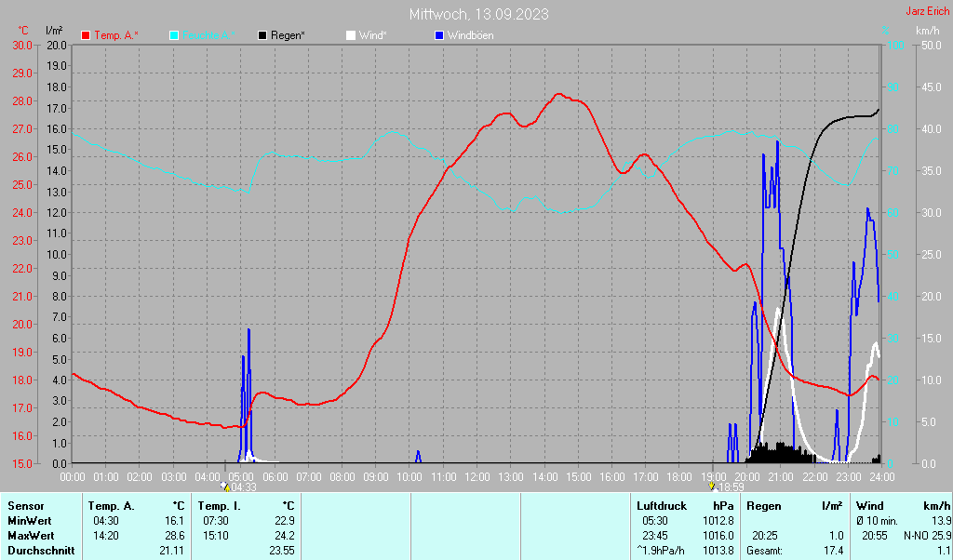Click the Sensor header in data table
This screenshot has height=560, width=953.
point(26,505)
